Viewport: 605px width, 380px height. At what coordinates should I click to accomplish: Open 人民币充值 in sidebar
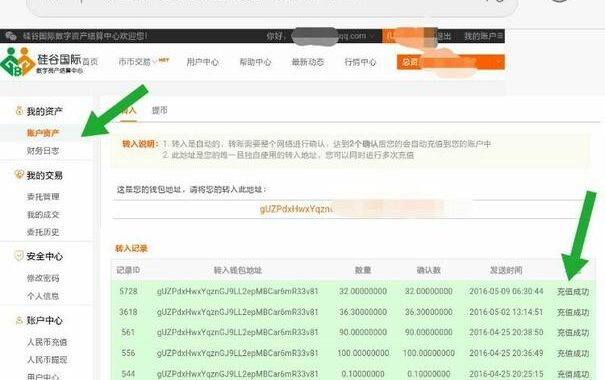tap(47, 342)
